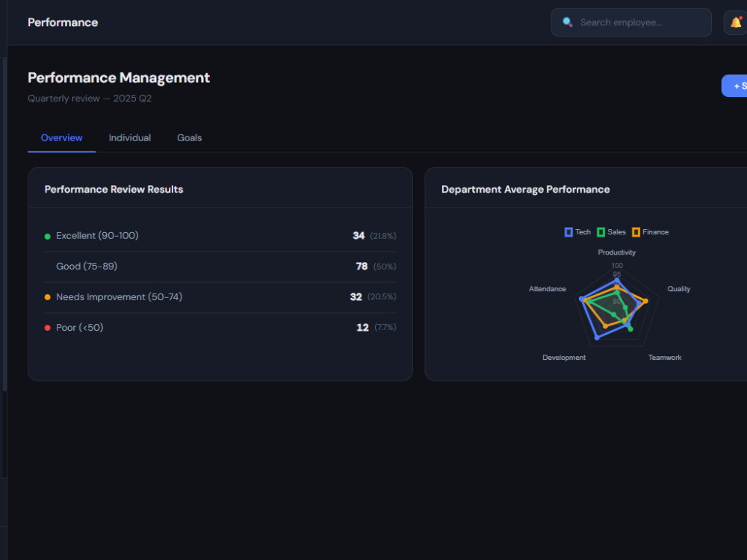
Task: Click the 34 excellent count
Action: click(359, 236)
